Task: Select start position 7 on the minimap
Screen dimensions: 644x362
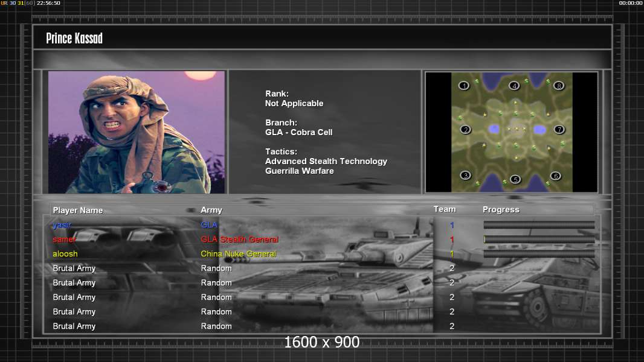Action: (x=559, y=130)
